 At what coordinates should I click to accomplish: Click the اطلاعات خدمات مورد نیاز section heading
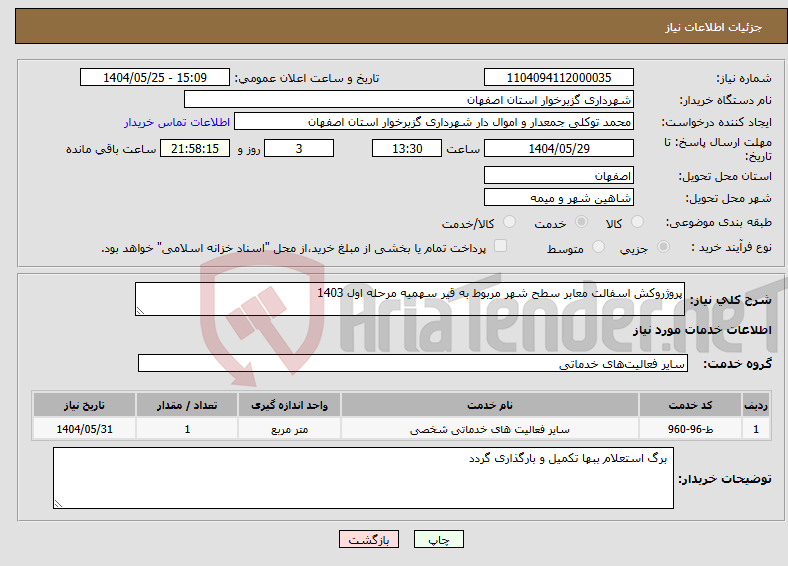click(702, 330)
